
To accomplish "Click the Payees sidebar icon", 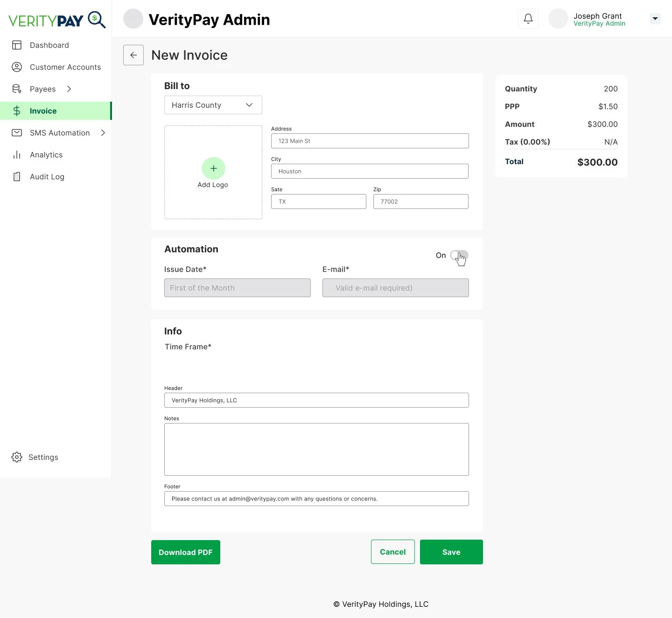I will [17, 89].
